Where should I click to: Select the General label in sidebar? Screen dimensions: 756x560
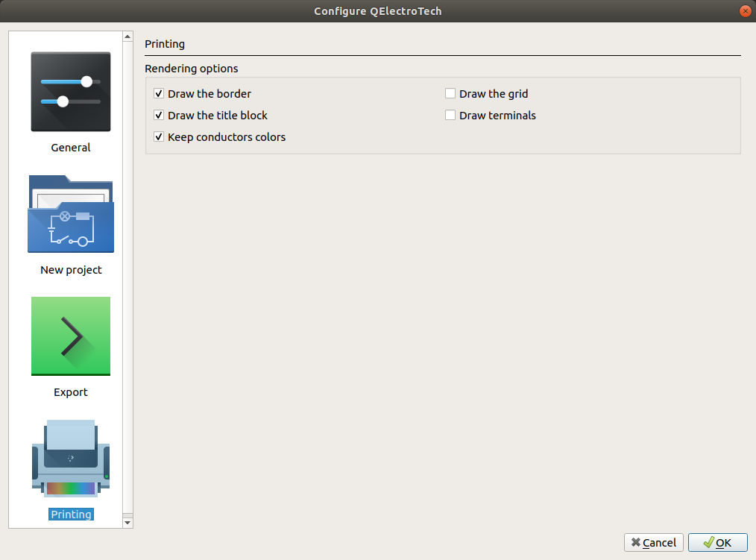pos(71,148)
